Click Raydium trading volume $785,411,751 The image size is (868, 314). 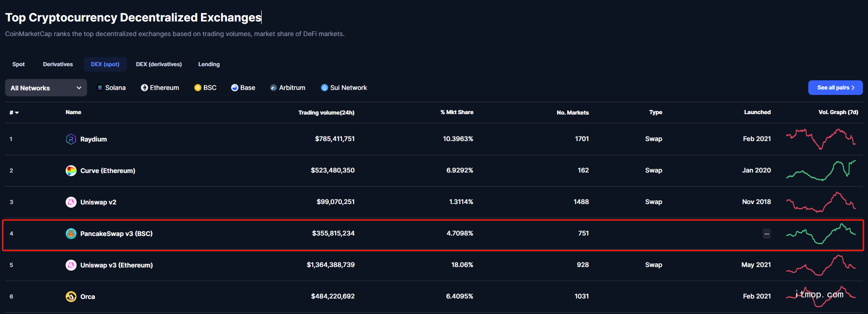tap(335, 139)
